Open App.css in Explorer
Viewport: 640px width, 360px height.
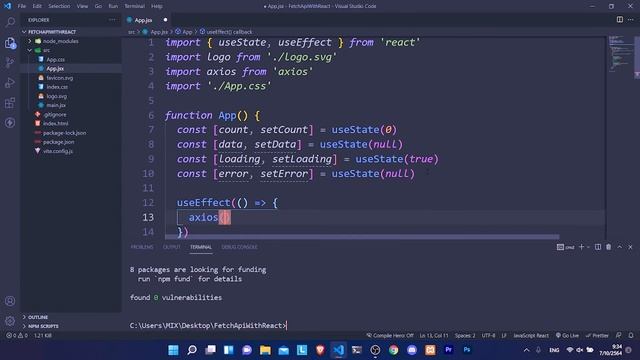(x=56, y=60)
